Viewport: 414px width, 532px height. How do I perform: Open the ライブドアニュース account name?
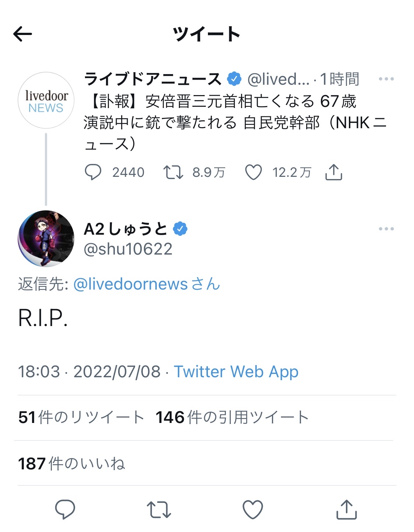152,79
